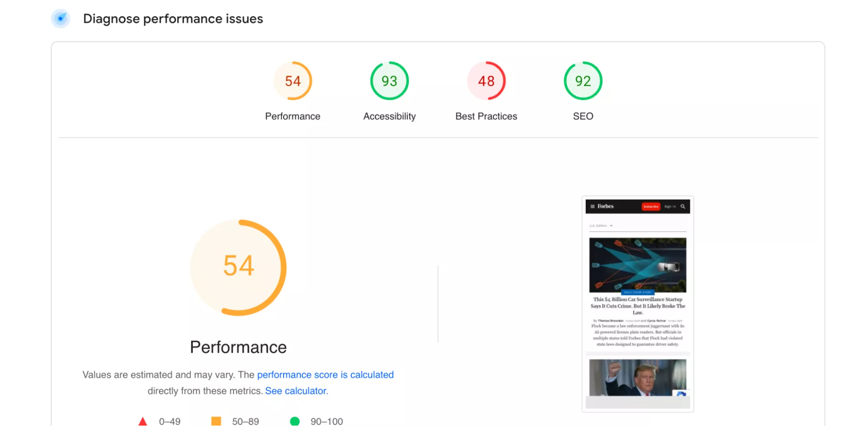This screenshot has width=868, height=426.
Task: Click the green circle 90–100 legend icon
Action: (x=294, y=421)
